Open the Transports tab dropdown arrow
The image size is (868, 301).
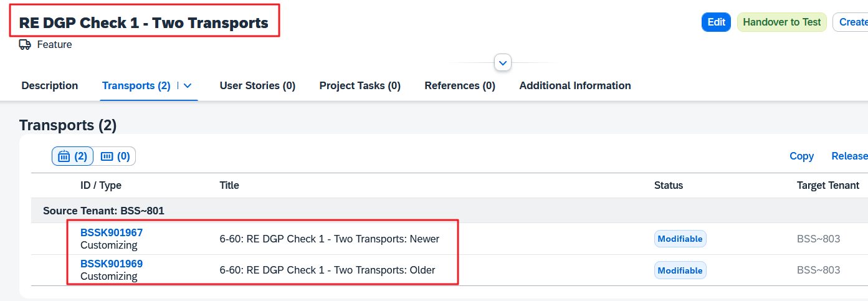(187, 86)
